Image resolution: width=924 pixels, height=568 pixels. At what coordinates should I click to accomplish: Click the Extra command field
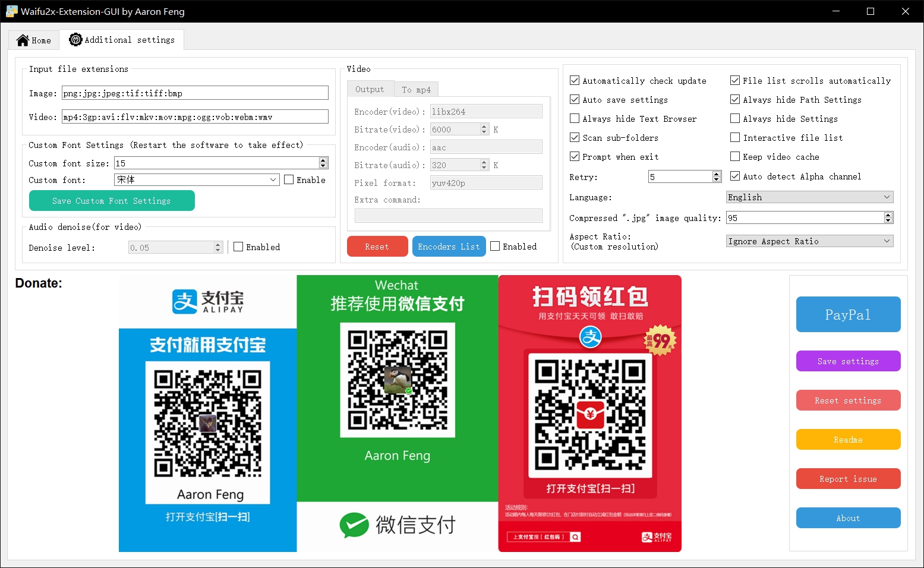[449, 216]
